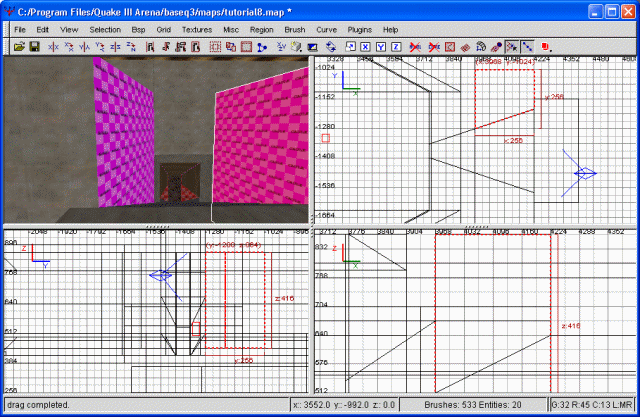
Task: Click the Patch Bend mode icon
Action: point(481,47)
